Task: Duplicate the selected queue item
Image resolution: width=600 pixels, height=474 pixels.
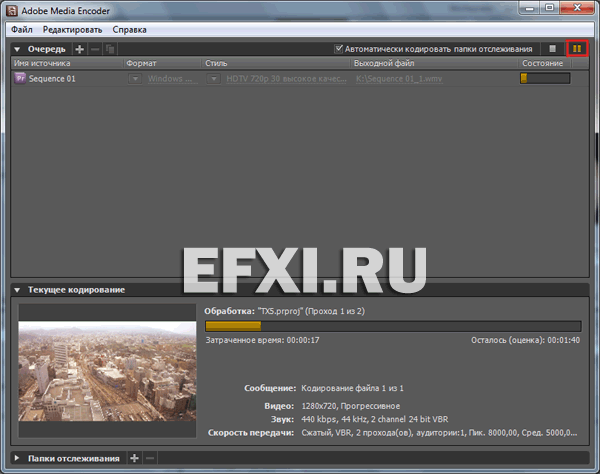Action: coord(110,48)
